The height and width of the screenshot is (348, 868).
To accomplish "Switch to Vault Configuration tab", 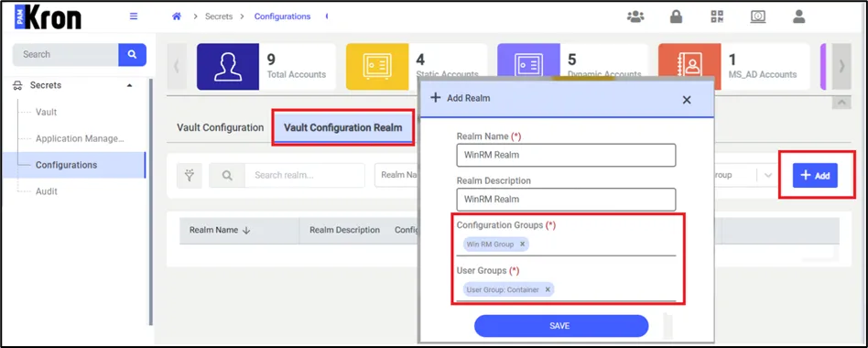I will 221,127.
